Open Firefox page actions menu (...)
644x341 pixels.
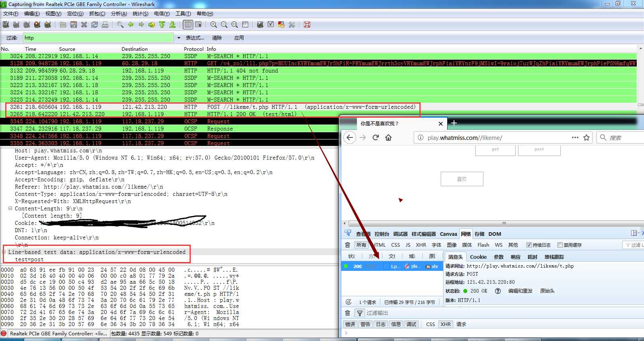575,137
